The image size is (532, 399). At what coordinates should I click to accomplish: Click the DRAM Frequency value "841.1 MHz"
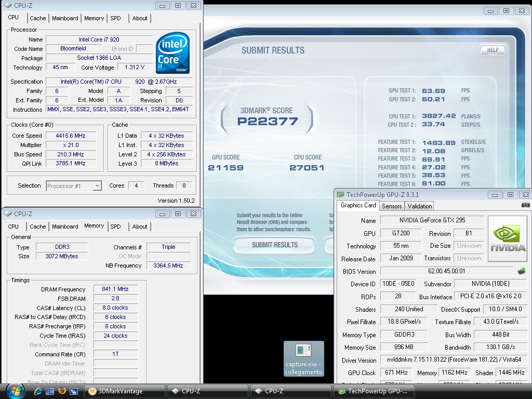pyautogui.click(x=115, y=289)
